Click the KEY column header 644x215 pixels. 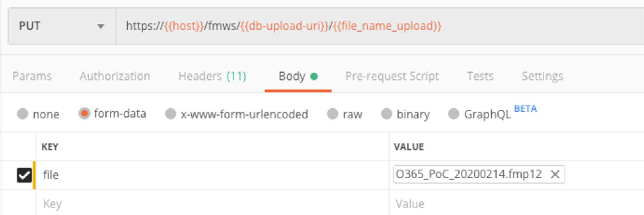click(x=50, y=147)
